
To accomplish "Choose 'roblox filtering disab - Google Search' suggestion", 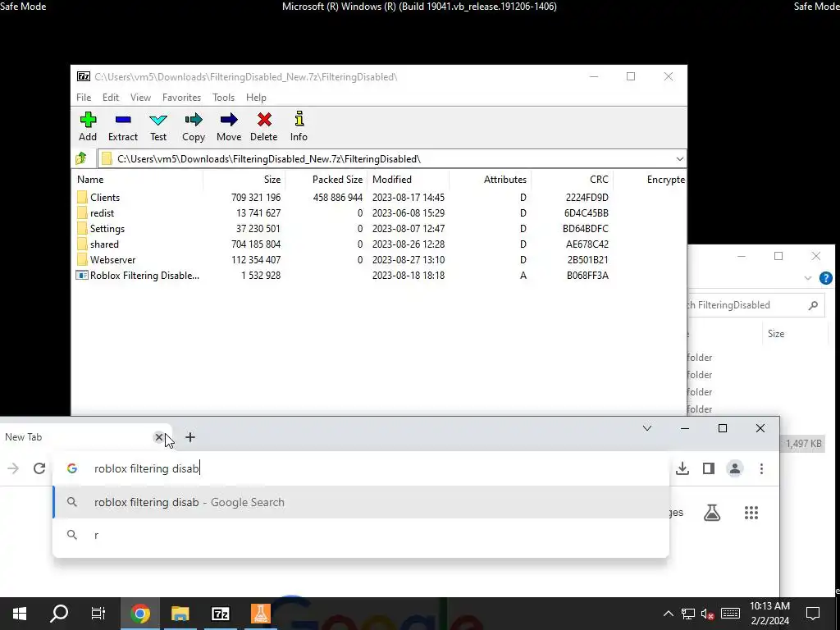I will [x=361, y=502].
